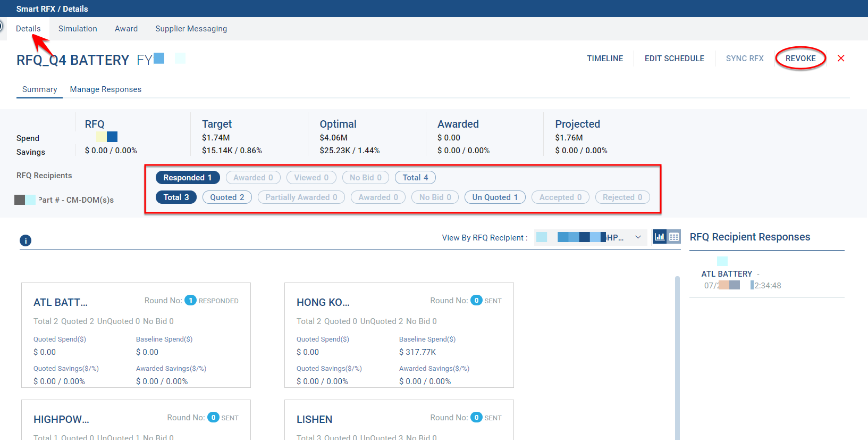Switch to Manage Responses tab
Viewport: 868px width, 440px height.
[x=105, y=89]
